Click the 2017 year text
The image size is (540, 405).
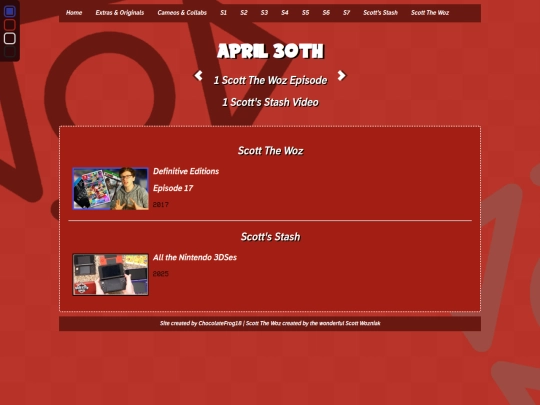click(x=160, y=205)
